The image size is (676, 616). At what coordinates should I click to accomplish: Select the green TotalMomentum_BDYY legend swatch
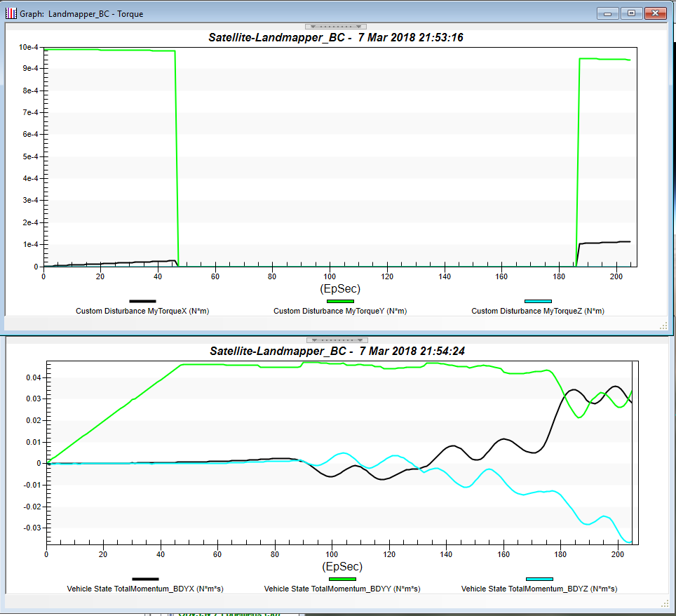pyautogui.click(x=342, y=579)
